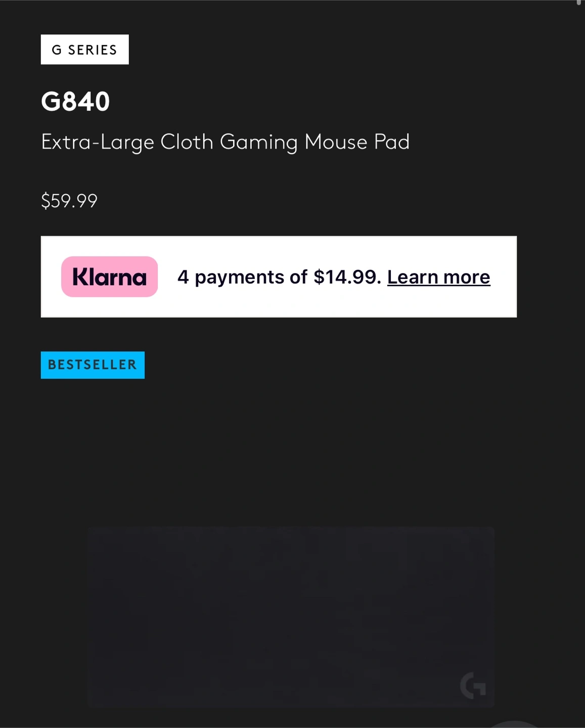Click the page scrollbar thumb at top right
The width and height of the screenshot is (585, 728).
coord(579,3)
